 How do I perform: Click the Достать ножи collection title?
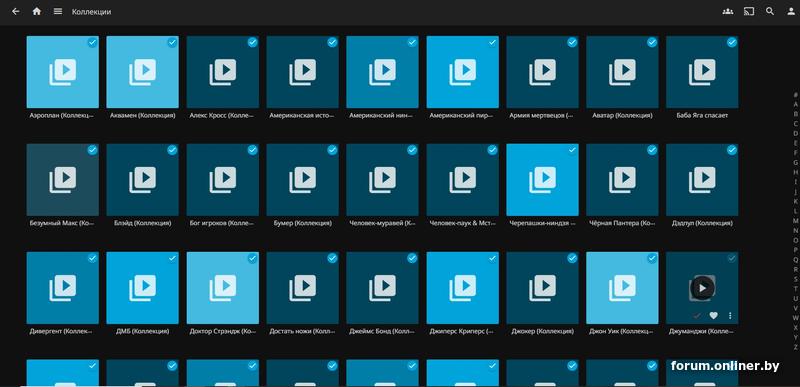(303, 331)
